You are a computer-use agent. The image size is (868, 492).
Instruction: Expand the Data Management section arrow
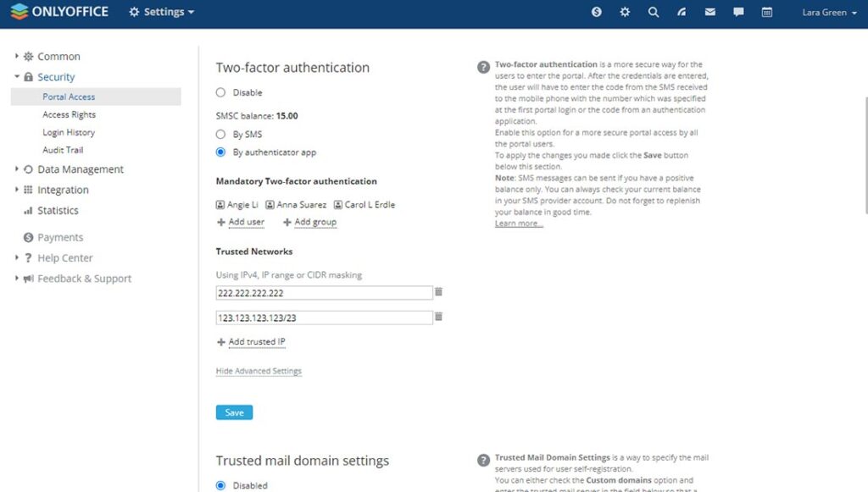point(17,169)
